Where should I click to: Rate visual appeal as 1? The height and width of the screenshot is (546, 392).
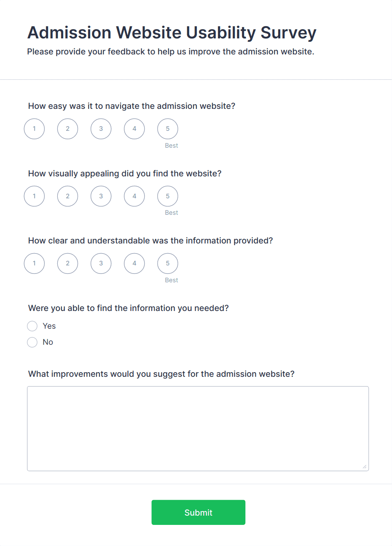click(x=34, y=196)
